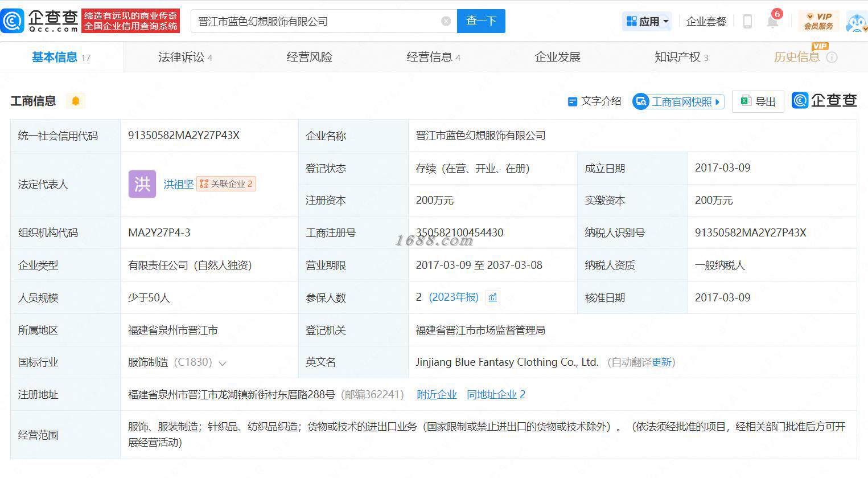Expand the 工商官网快照 arrow button
This screenshot has width=868, height=478.
(x=717, y=102)
